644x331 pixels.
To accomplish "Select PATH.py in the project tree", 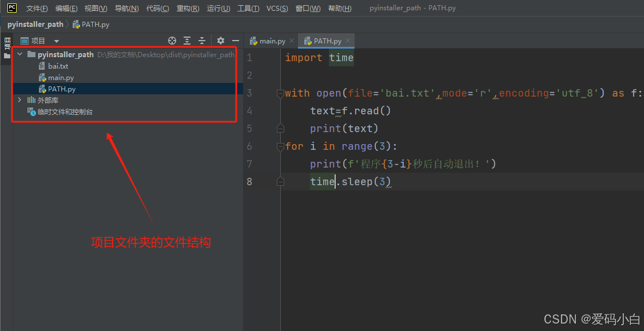I will pos(62,89).
